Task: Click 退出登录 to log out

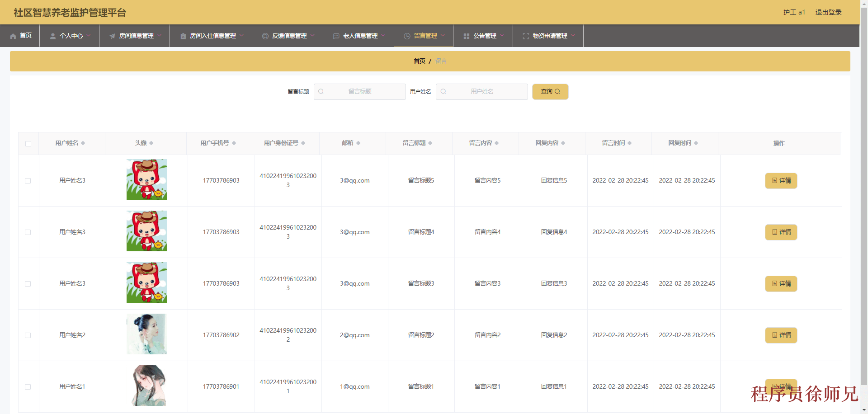Action: 828,12
